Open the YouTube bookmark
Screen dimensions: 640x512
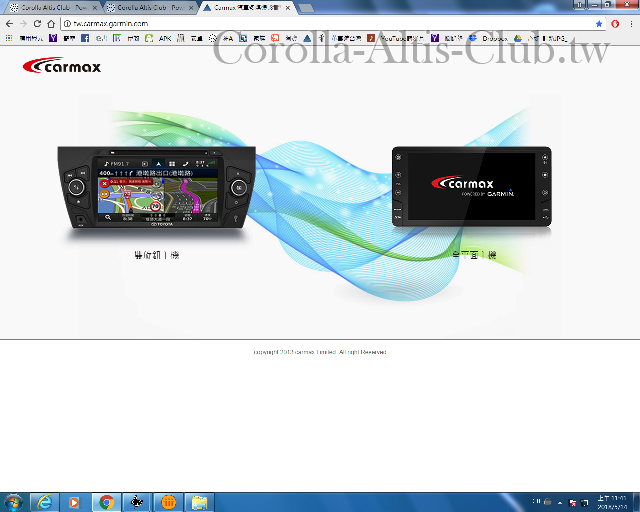coord(395,38)
